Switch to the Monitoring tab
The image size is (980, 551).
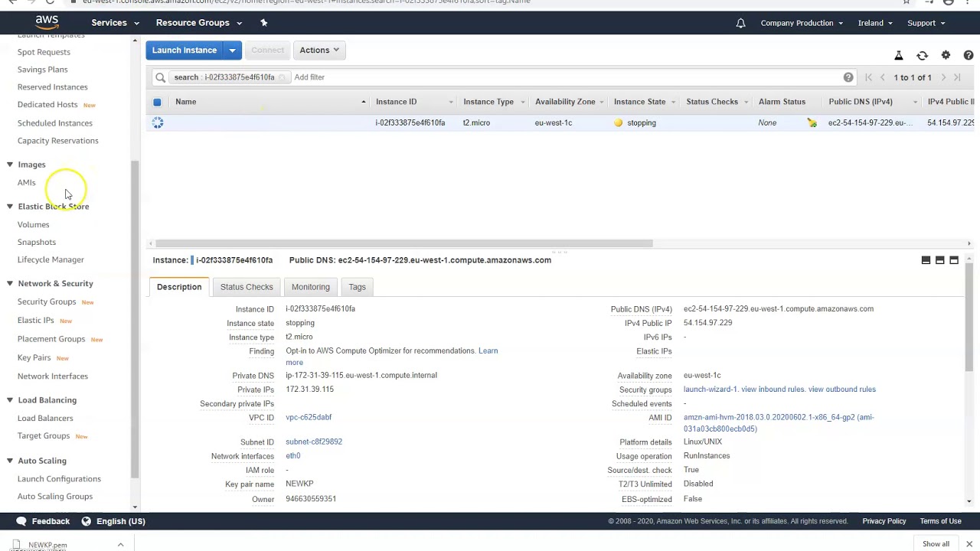click(310, 287)
